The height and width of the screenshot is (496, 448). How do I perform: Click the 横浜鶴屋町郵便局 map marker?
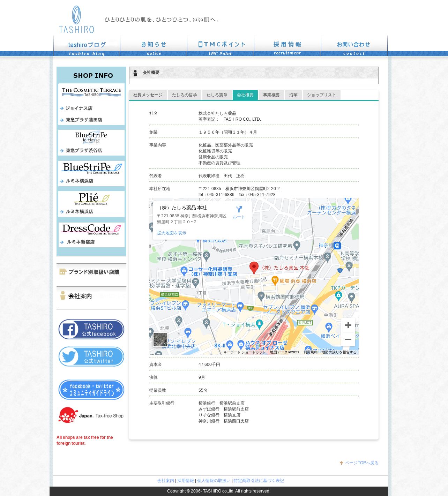[261, 296]
